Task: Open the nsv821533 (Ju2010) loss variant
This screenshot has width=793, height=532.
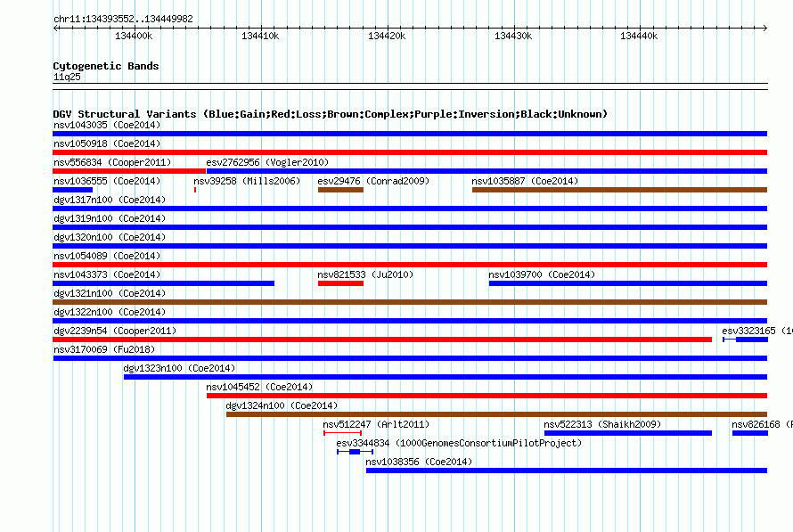Action: click(x=340, y=283)
